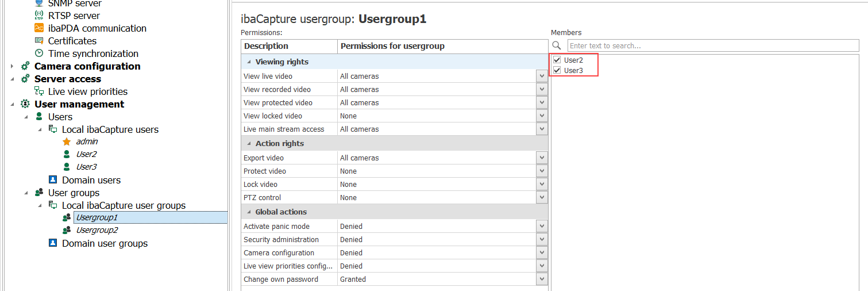Open the Lock video dropdown
Image resolution: width=868 pixels, height=291 pixels.
(x=542, y=184)
